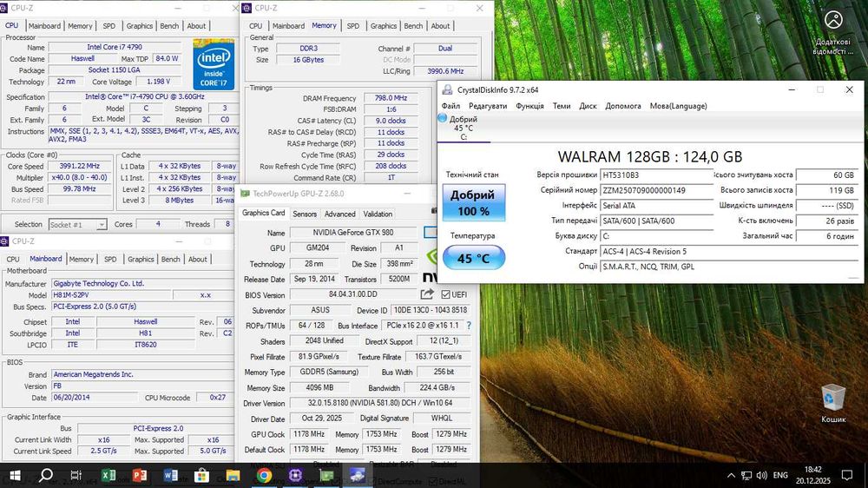Open the Диск menu in CrystalDiskInfo

pyautogui.click(x=588, y=106)
